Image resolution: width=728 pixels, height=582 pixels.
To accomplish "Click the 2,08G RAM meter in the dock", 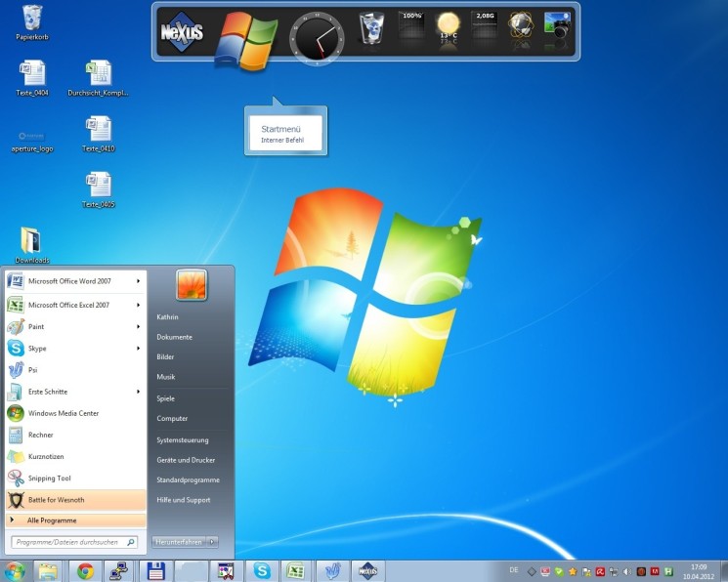I will pos(485,25).
